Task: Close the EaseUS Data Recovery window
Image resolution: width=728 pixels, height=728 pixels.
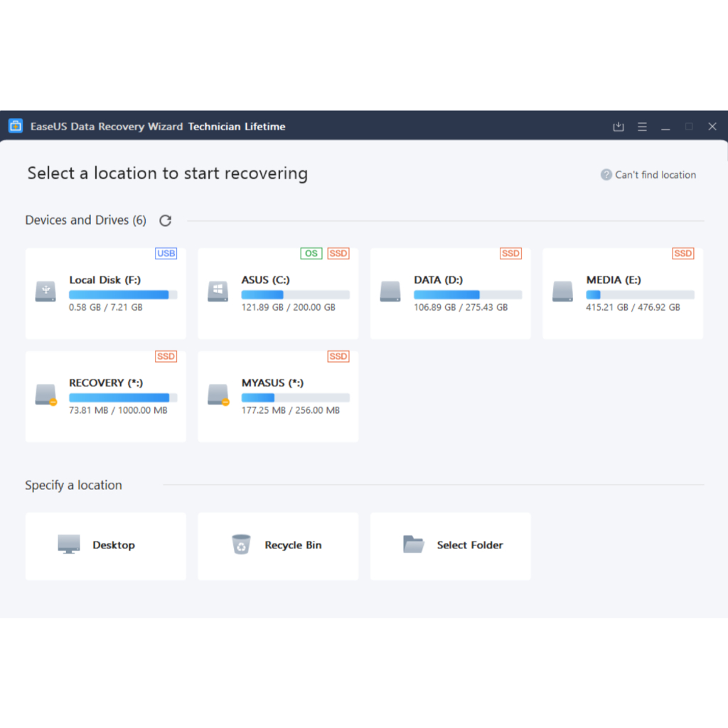Action: [x=712, y=127]
